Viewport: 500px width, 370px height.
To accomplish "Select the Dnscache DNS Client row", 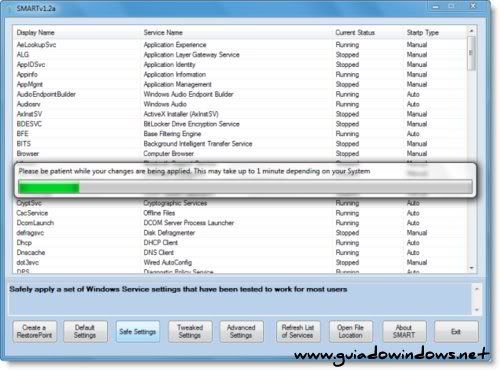I will (x=240, y=253).
